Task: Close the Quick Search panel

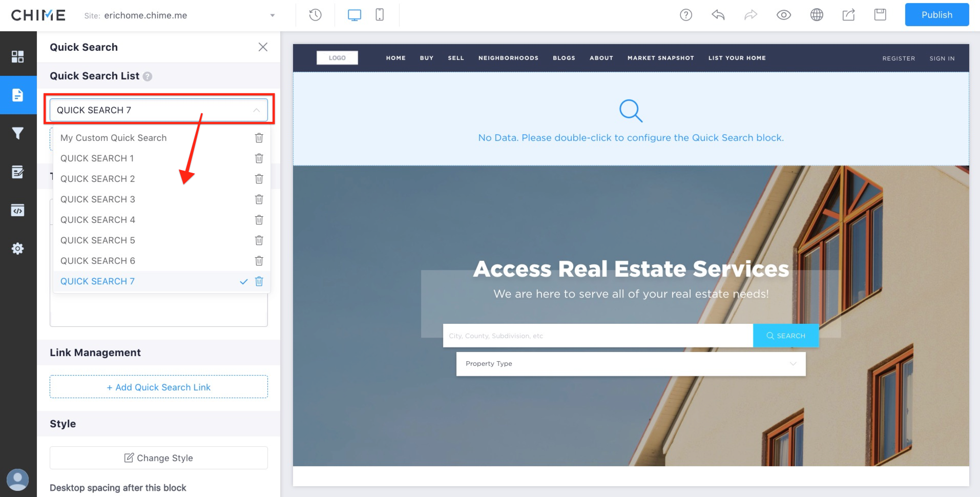Action: pyautogui.click(x=263, y=47)
